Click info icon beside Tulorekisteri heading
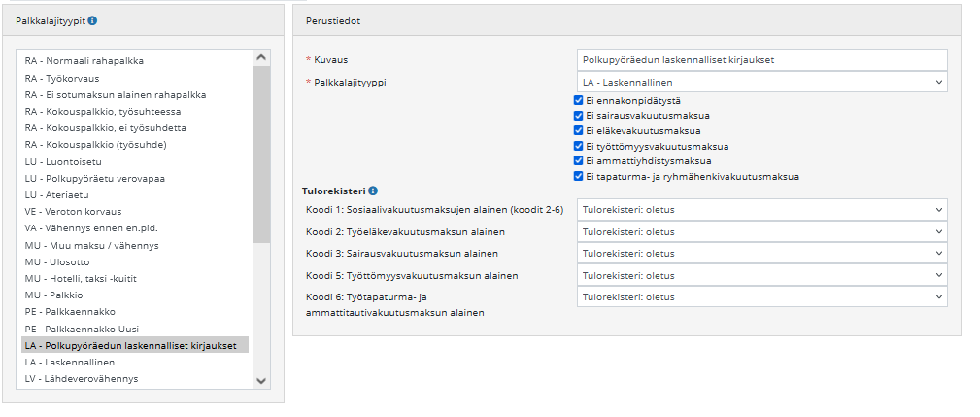The width and height of the screenshot is (980, 417). tap(373, 191)
